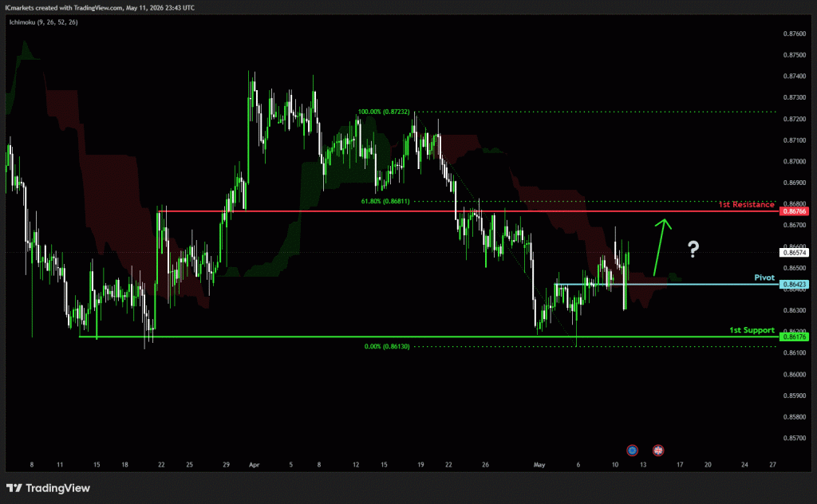The image size is (817, 504).
Task: Click the blue 0.86423 pivot price tag
Action: click(x=794, y=284)
